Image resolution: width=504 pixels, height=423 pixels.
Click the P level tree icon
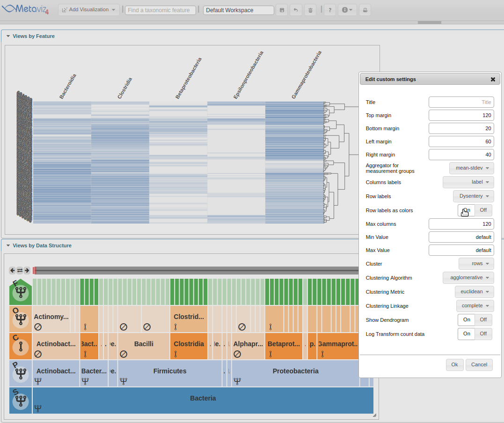coord(21,373)
